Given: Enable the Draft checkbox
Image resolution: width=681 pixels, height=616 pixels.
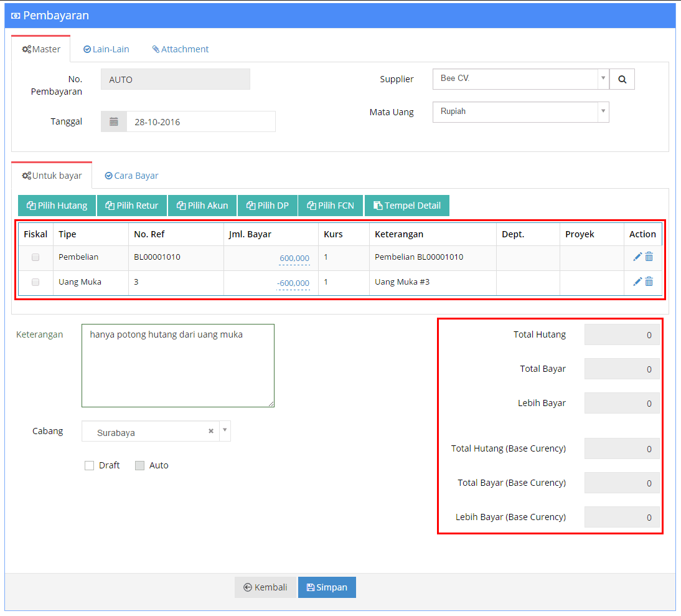Looking at the screenshot, I should [90, 466].
